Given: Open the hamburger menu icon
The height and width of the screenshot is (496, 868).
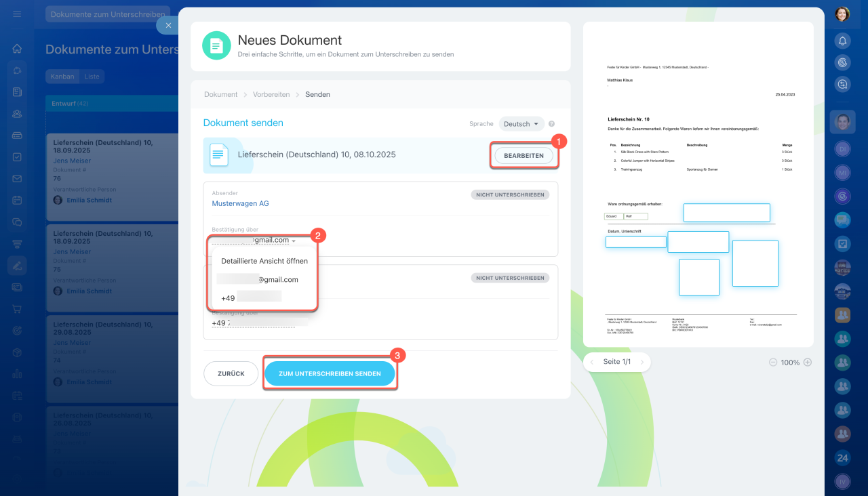Looking at the screenshot, I should tap(17, 14).
